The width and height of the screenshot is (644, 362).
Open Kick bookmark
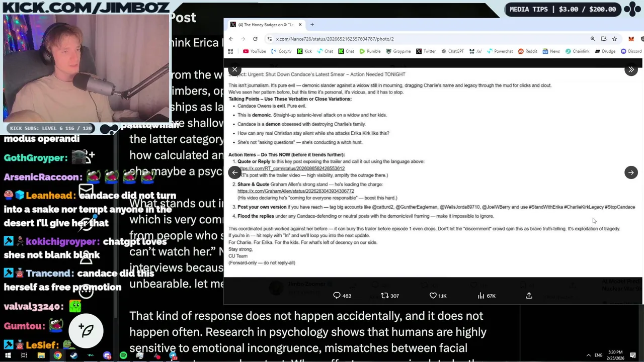coord(304,51)
